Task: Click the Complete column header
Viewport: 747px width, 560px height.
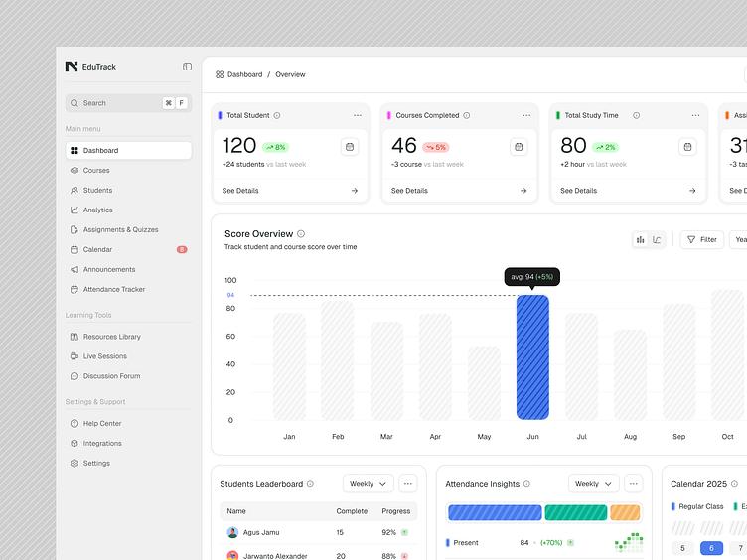Action: (x=352, y=511)
